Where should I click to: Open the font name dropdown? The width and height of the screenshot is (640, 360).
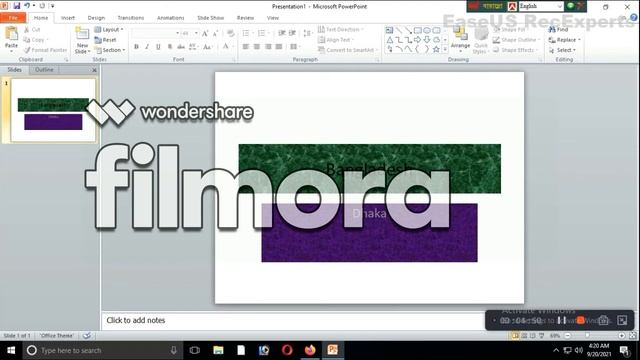[177, 33]
